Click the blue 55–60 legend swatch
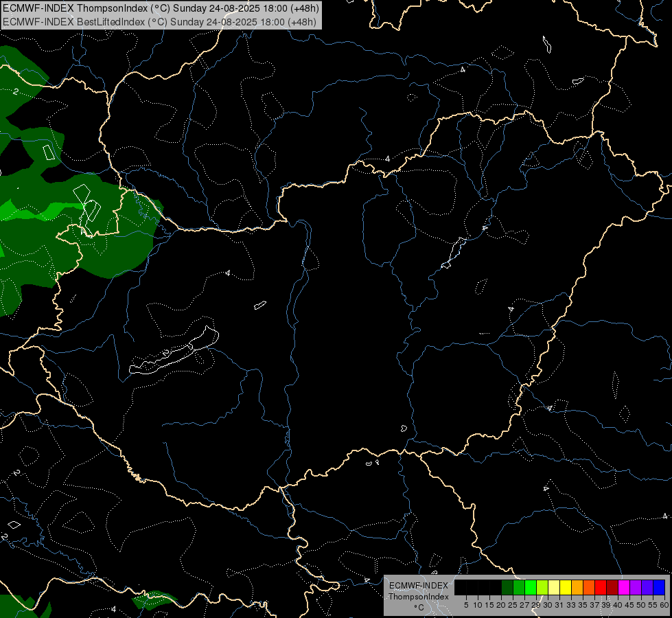 point(659,588)
